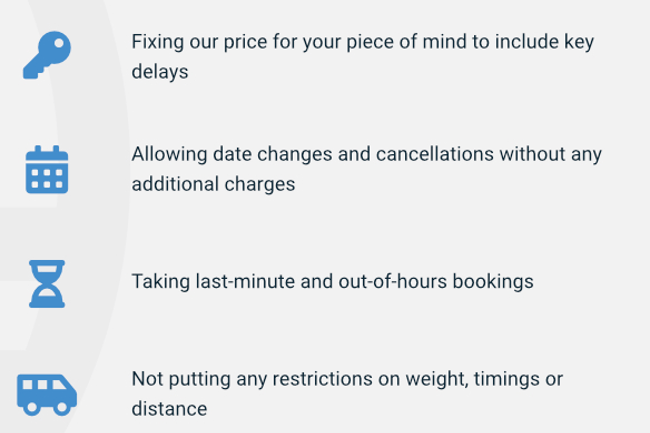Click the "additional charges" text
This screenshot has width=650, height=433.
coord(213,186)
